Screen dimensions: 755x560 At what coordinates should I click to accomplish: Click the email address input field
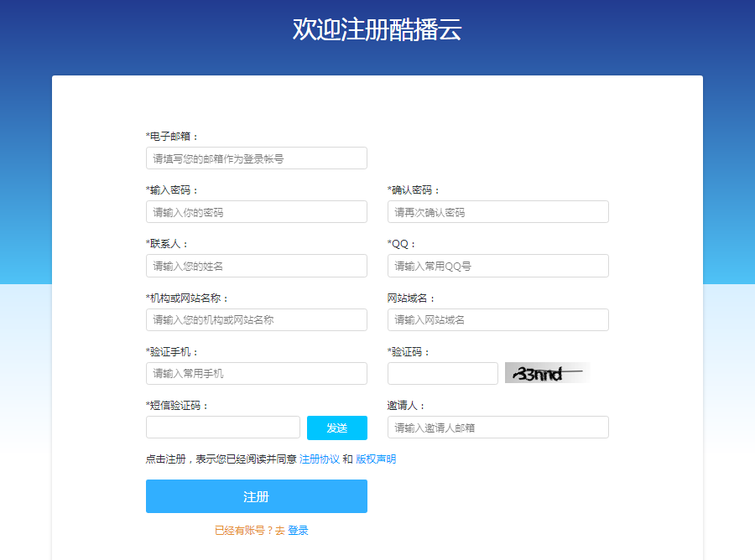coord(256,158)
